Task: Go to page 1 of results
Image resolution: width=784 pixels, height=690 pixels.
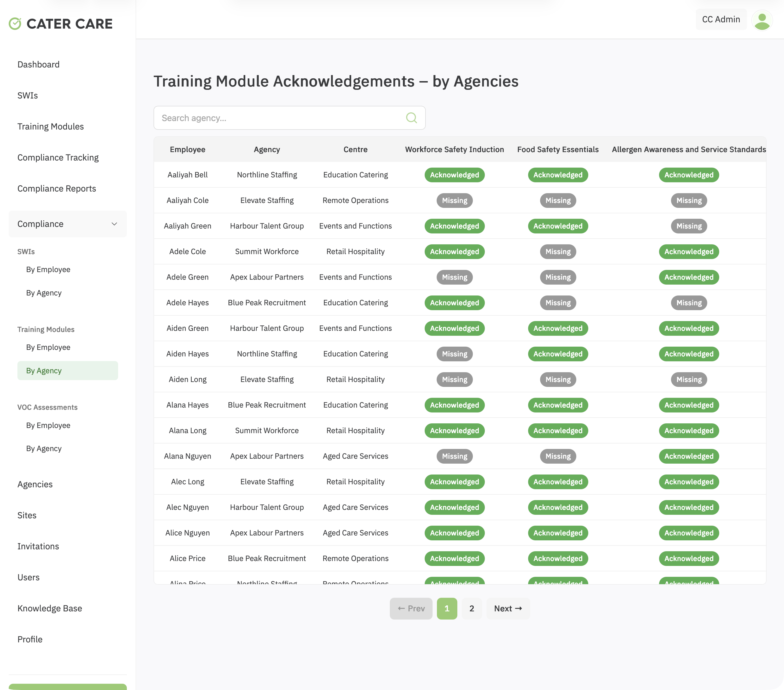Action: (447, 608)
